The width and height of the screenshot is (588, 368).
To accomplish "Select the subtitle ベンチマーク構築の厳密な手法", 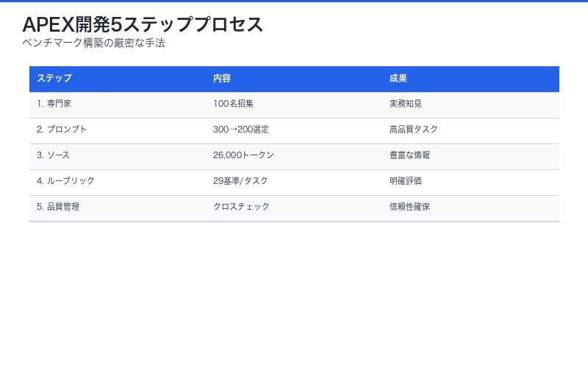I will [x=93, y=43].
